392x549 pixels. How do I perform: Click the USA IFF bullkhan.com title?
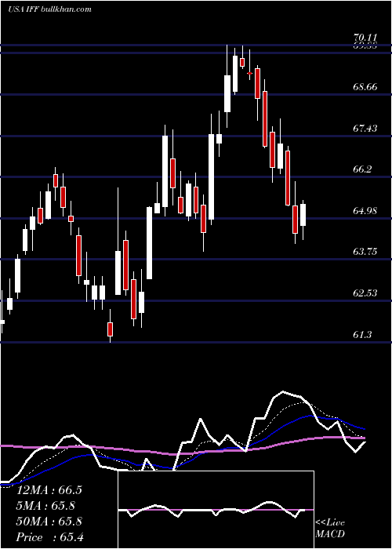click(49, 9)
